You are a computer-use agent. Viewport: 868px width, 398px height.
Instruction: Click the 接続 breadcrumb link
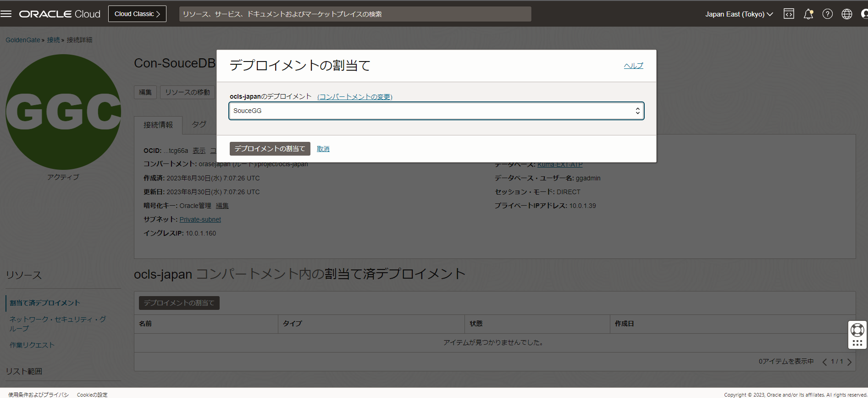tap(53, 40)
